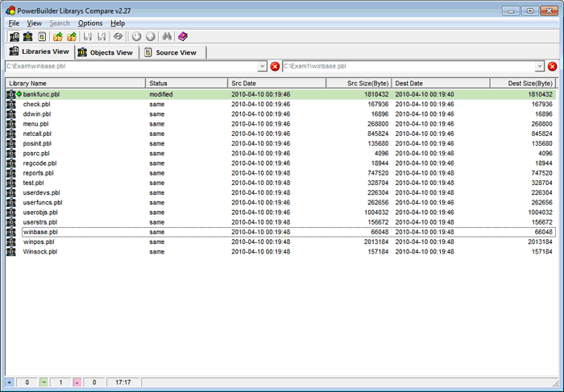Screen dimensions: 564x392
Task: Click the Objects View toolbar icon
Action: [x=28, y=37]
